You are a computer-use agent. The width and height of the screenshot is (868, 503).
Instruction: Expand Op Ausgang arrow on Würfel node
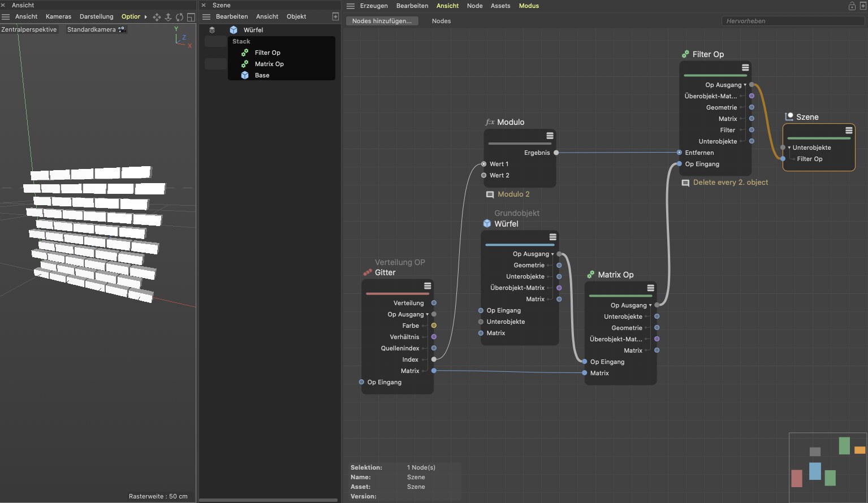tap(552, 254)
